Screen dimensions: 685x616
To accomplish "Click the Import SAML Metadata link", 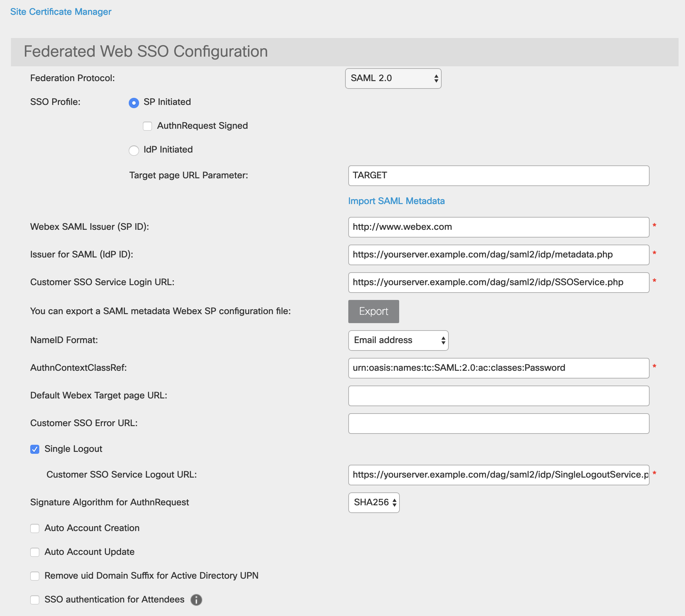I will (396, 201).
